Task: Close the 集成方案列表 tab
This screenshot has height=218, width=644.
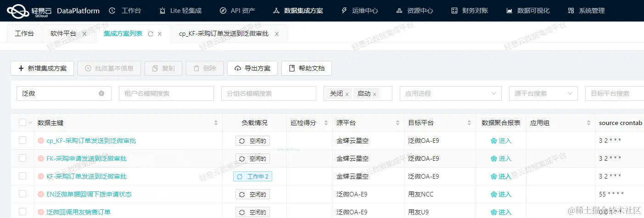Action: (160, 34)
